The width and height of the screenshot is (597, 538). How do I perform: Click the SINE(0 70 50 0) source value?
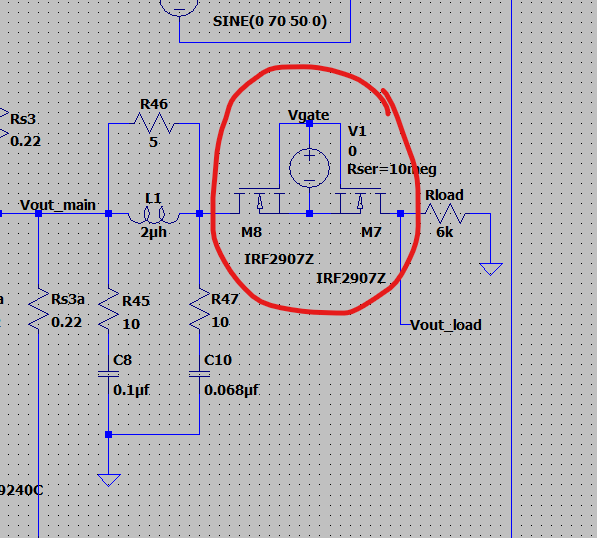click(x=270, y=21)
